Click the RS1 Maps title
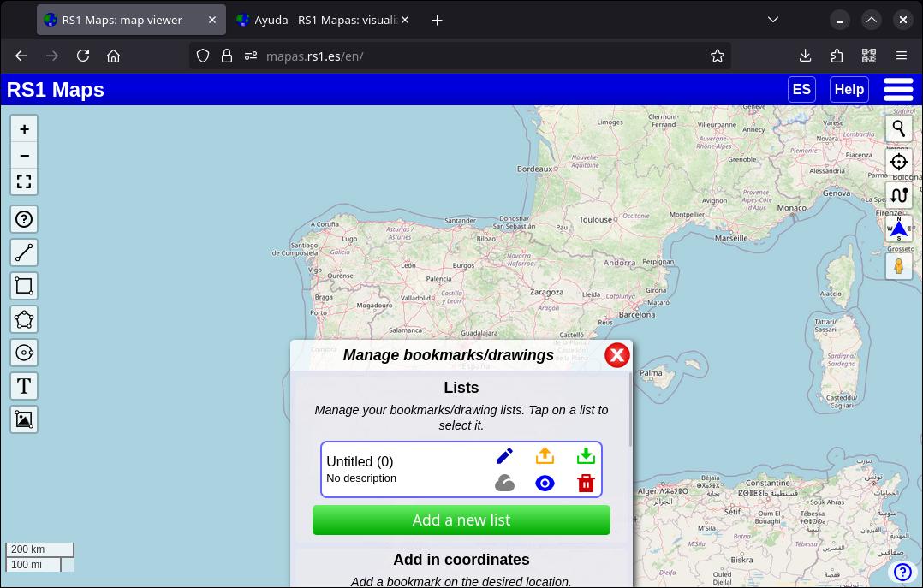 (56, 90)
